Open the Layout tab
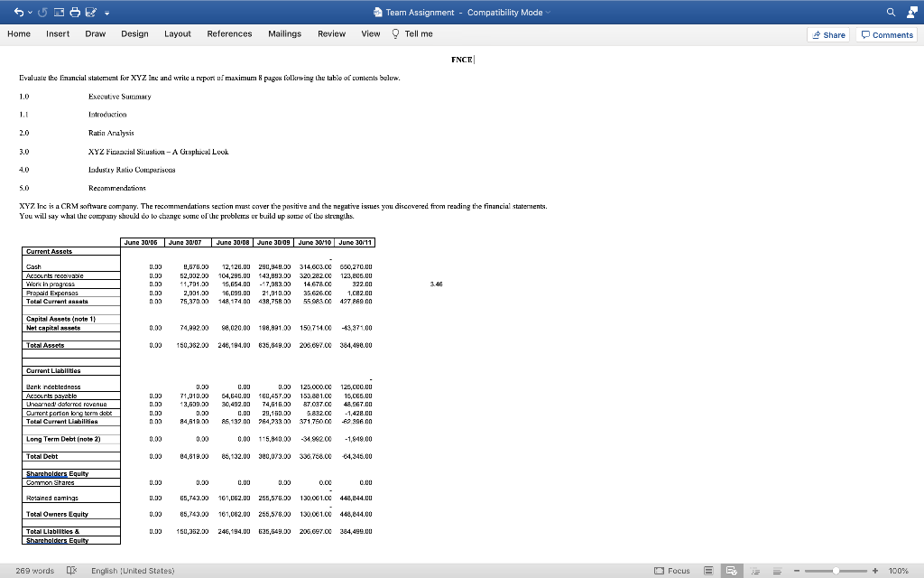The height and width of the screenshot is (578, 924). (x=178, y=33)
